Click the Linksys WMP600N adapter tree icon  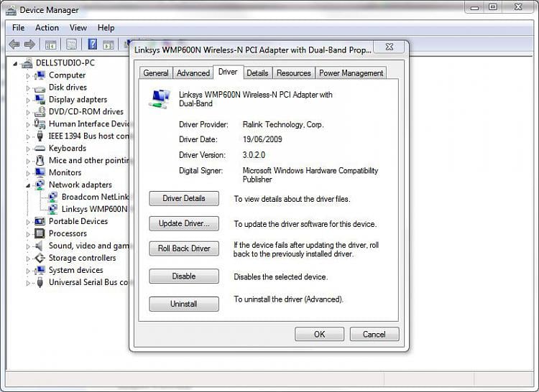pyautogui.click(x=52, y=209)
